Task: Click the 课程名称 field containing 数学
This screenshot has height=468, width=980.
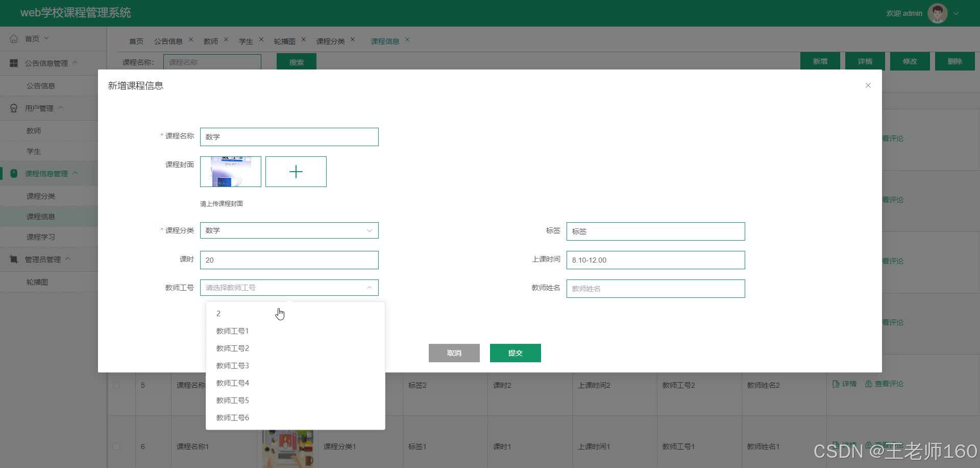Action: pyautogui.click(x=289, y=137)
